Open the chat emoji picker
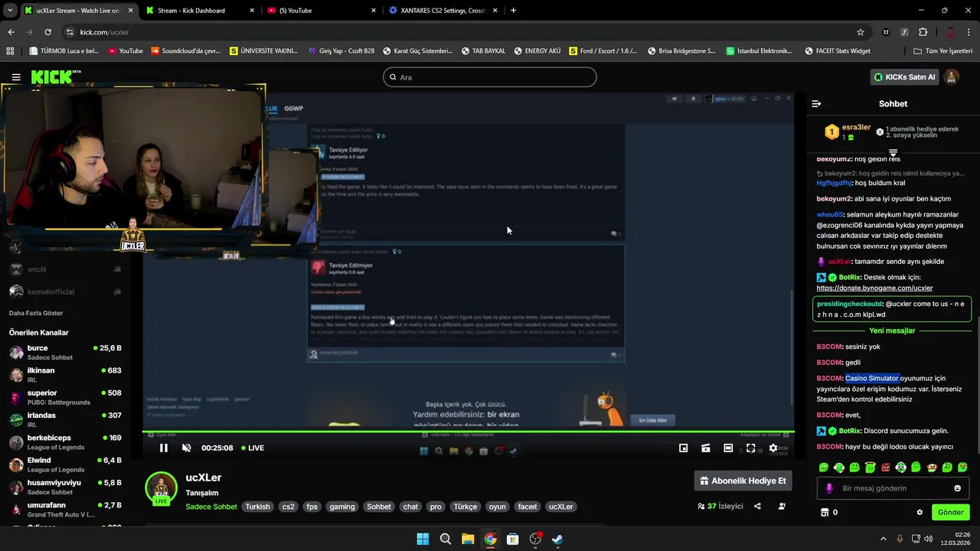Screen dimensions: 980x551 coord(957,488)
